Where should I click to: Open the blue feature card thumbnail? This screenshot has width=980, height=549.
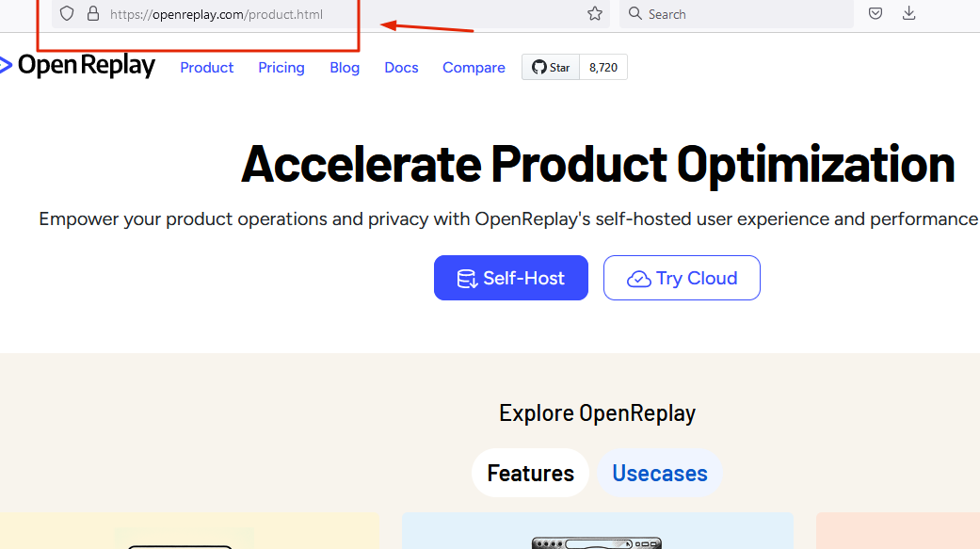[x=598, y=531]
